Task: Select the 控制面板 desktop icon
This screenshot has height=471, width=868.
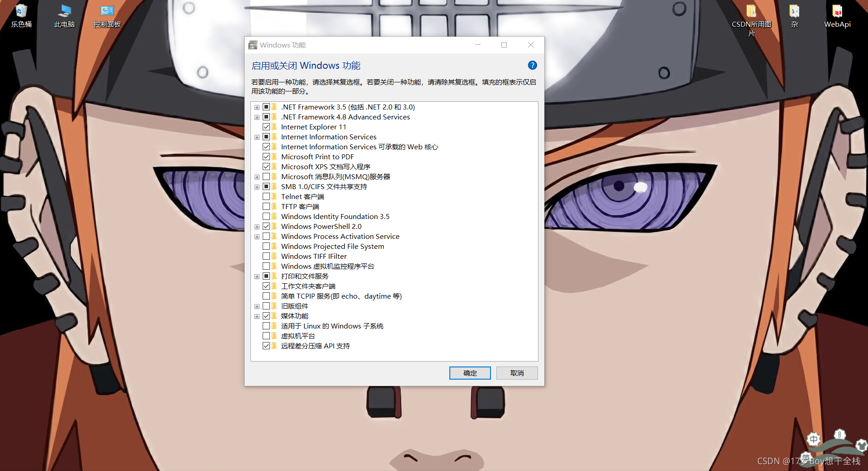Action: point(107,15)
